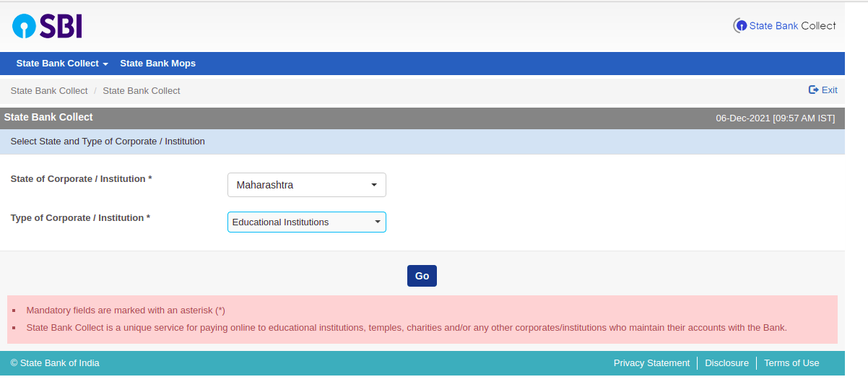Open State Bank Mops menu item
The width and height of the screenshot is (868, 382).
coord(157,64)
